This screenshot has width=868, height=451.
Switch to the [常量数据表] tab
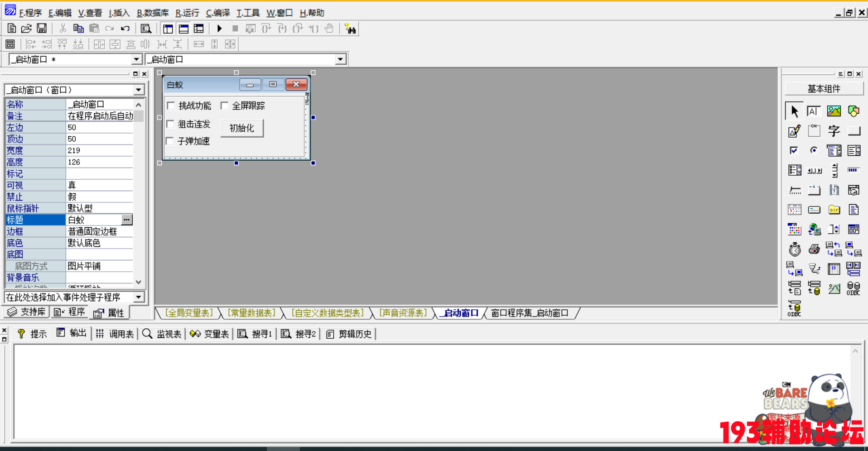[x=251, y=313]
